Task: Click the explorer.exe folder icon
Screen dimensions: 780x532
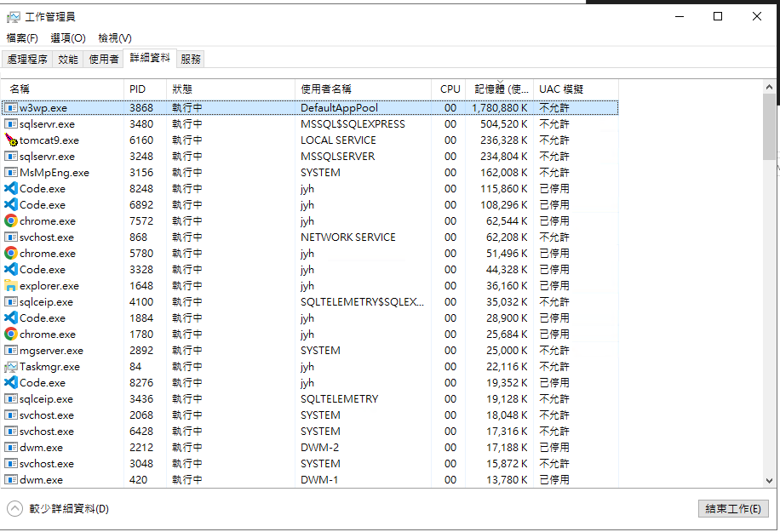Action: 11,286
